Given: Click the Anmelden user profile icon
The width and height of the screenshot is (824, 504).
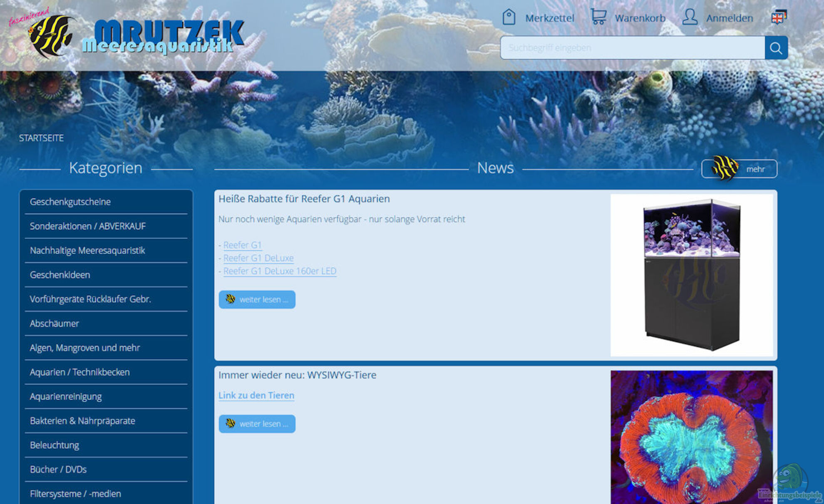Looking at the screenshot, I should point(690,17).
